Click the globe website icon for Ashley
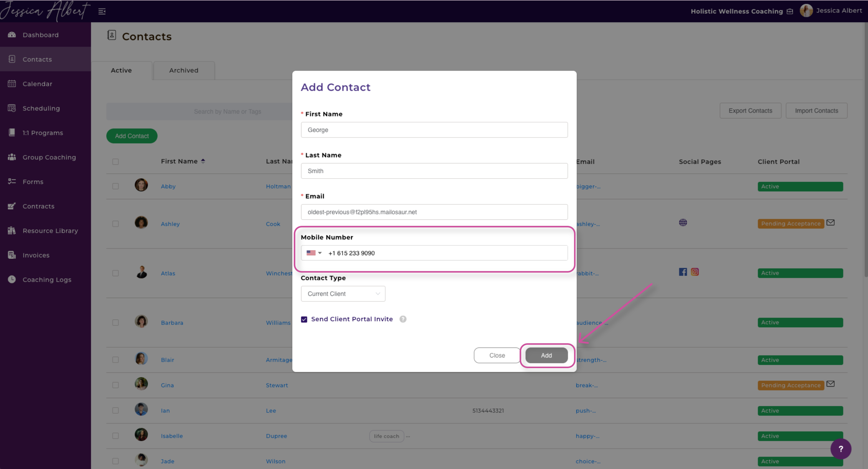868x469 pixels. pos(683,223)
